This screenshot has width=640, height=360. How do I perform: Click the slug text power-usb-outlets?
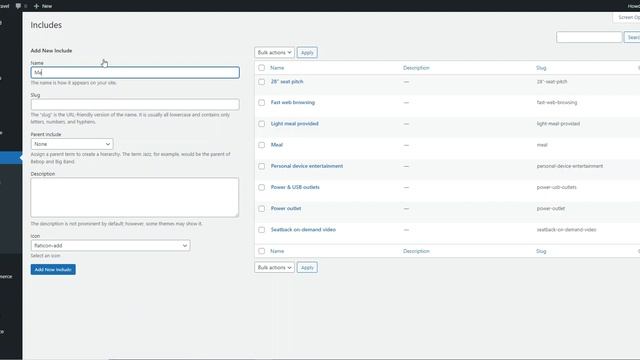(x=557, y=187)
